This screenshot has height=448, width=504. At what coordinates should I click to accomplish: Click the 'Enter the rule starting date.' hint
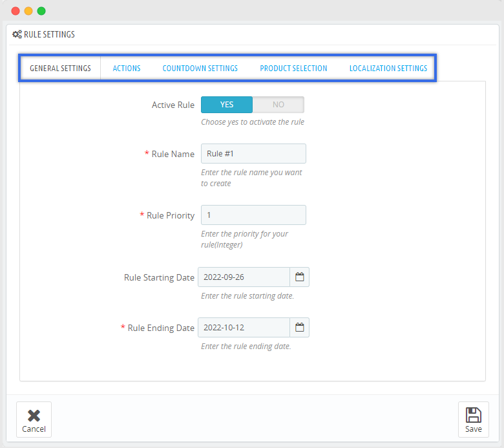pyautogui.click(x=247, y=296)
